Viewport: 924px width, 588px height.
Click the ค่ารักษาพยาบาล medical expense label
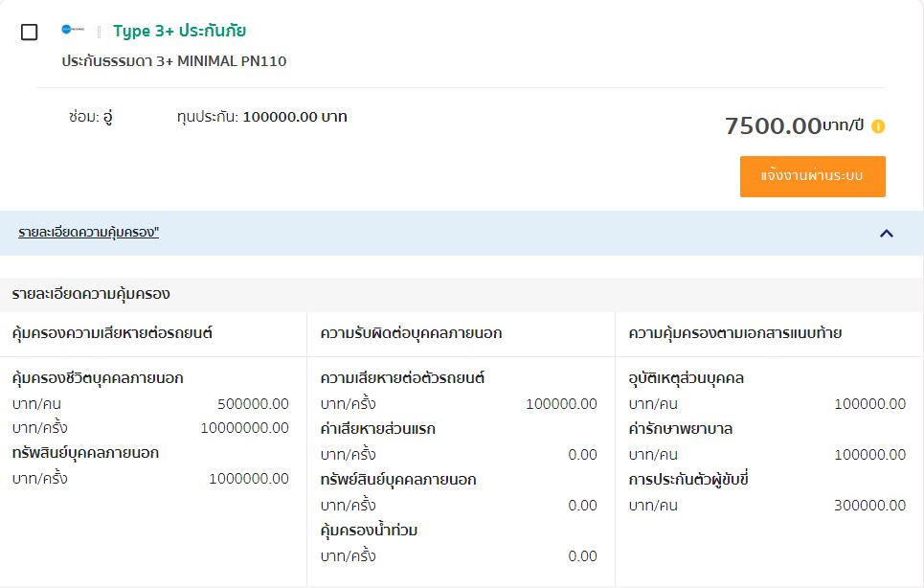pyautogui.click(x=680, y=429)
